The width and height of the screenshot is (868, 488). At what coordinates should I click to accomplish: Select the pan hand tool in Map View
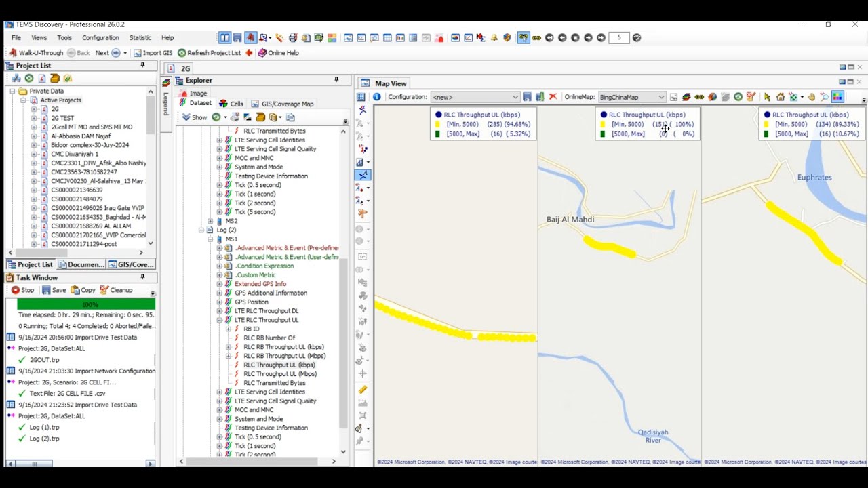click(x=811, y=97)
